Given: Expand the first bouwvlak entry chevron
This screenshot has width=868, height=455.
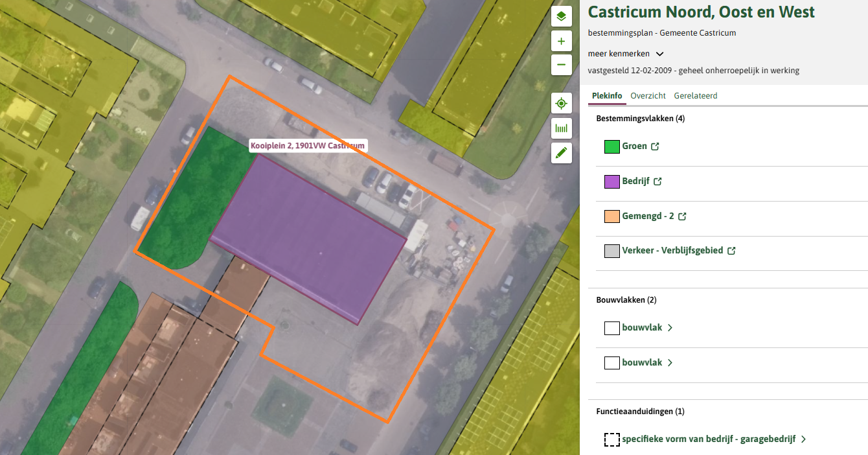Looking at the screenshot, I should [670, 328].
